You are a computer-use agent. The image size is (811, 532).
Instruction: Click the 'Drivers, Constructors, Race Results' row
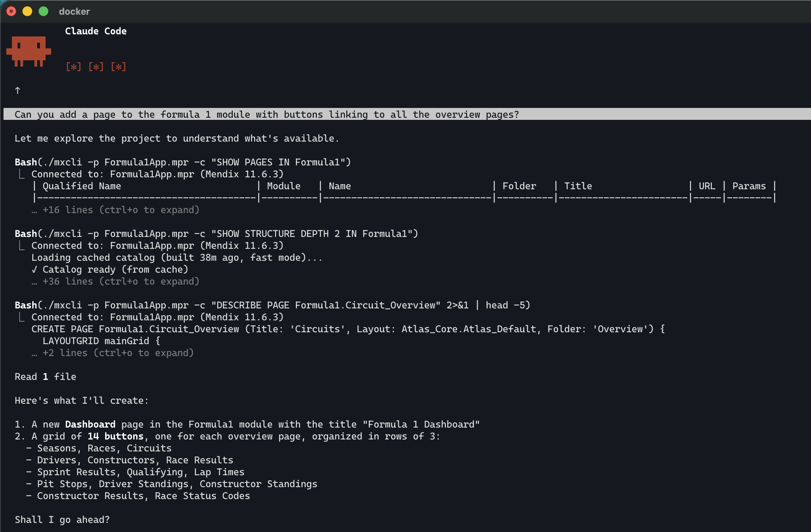pyautogui.click(x=130, y=460)
